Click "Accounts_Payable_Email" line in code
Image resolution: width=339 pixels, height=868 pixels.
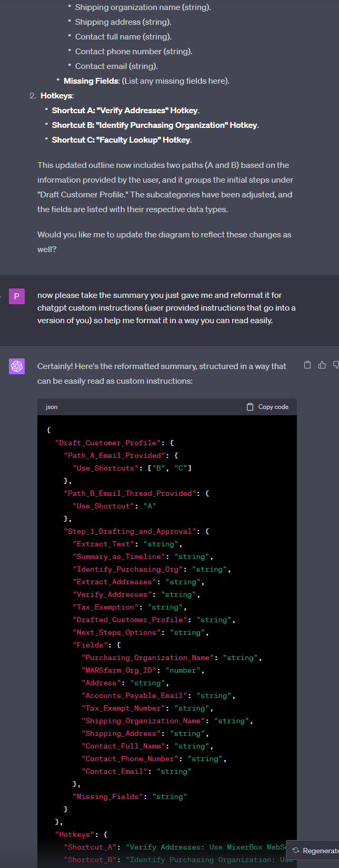coord(158,695)
